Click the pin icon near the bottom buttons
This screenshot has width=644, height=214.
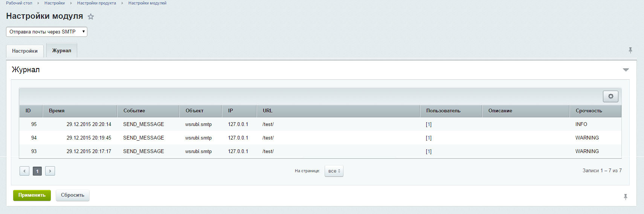pyautogui.click(x=626, y=197)
